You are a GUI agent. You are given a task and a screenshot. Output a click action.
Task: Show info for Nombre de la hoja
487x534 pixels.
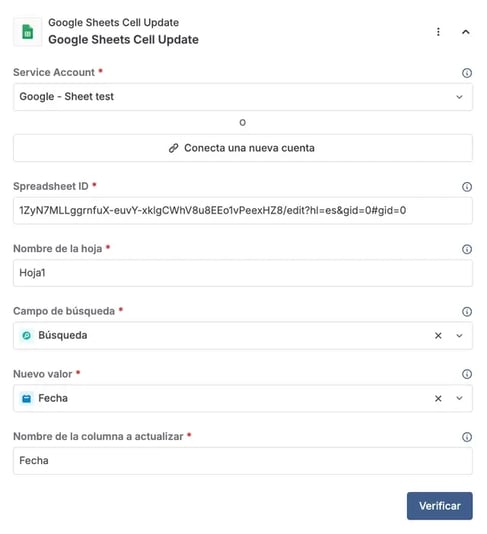pos(467,249)
